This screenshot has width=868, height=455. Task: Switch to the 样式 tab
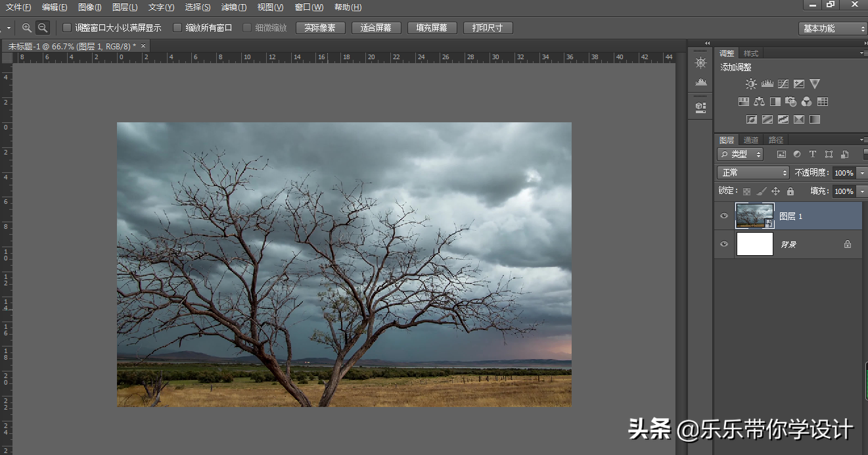[x=751, y=53]
